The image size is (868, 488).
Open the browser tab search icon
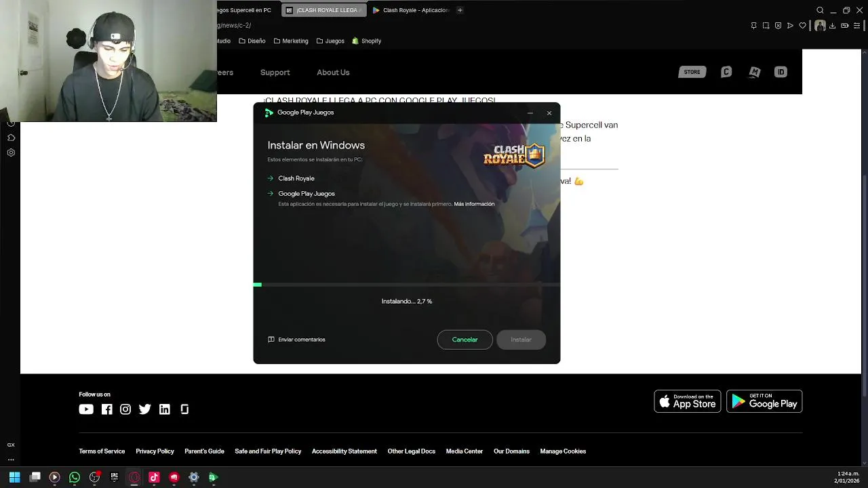coord(820,10)
